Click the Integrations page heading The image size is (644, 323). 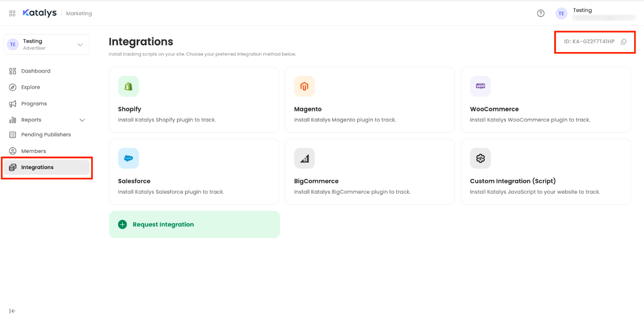141,42
